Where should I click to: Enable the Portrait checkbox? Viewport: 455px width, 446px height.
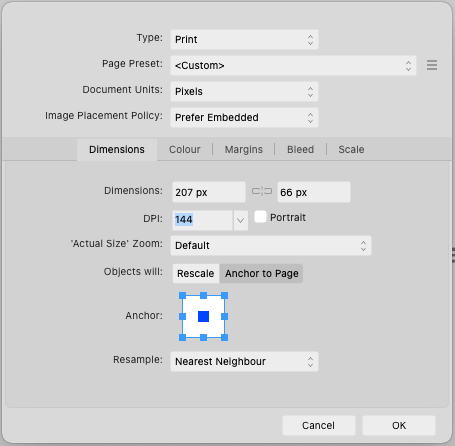(260, 217)
